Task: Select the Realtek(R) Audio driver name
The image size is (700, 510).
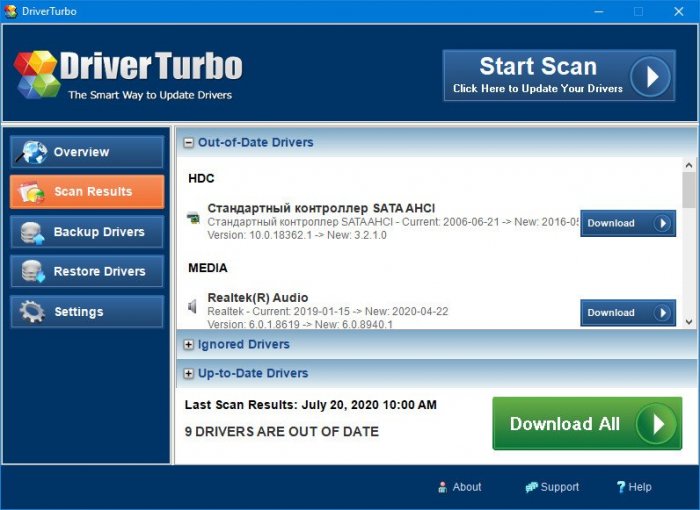Action: [258, 298]
